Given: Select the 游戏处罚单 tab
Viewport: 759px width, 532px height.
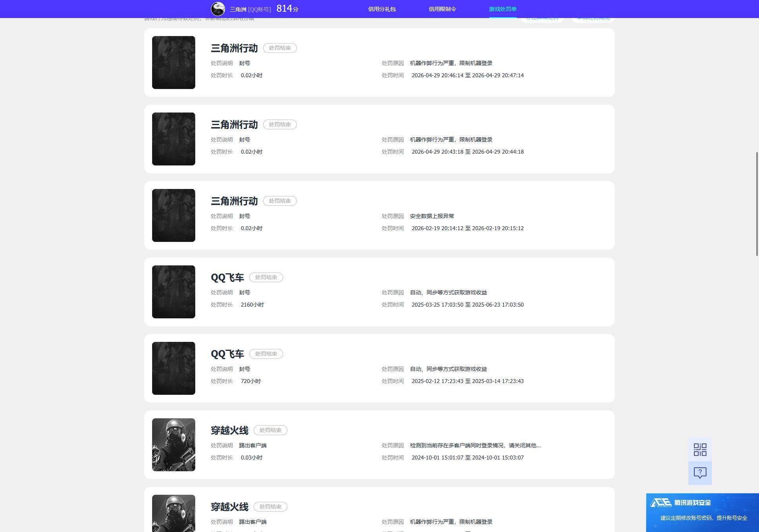Looking at the screenshot, I should (503, 9).
